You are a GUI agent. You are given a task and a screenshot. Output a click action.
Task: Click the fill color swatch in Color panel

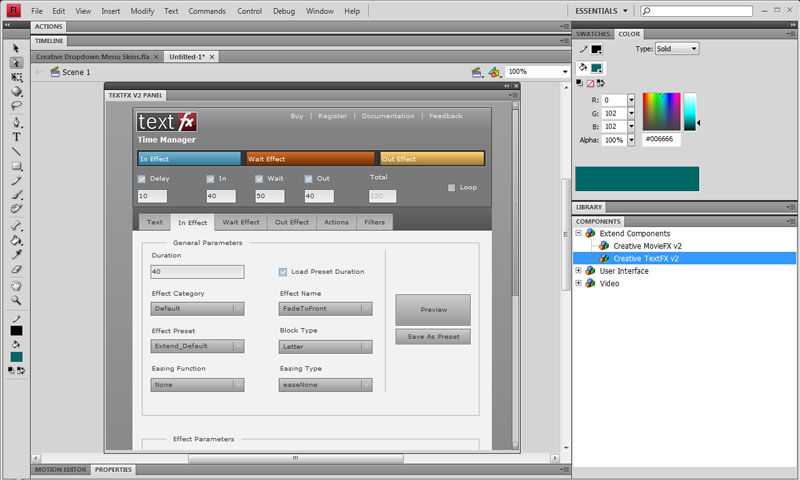tap(596, 68)
